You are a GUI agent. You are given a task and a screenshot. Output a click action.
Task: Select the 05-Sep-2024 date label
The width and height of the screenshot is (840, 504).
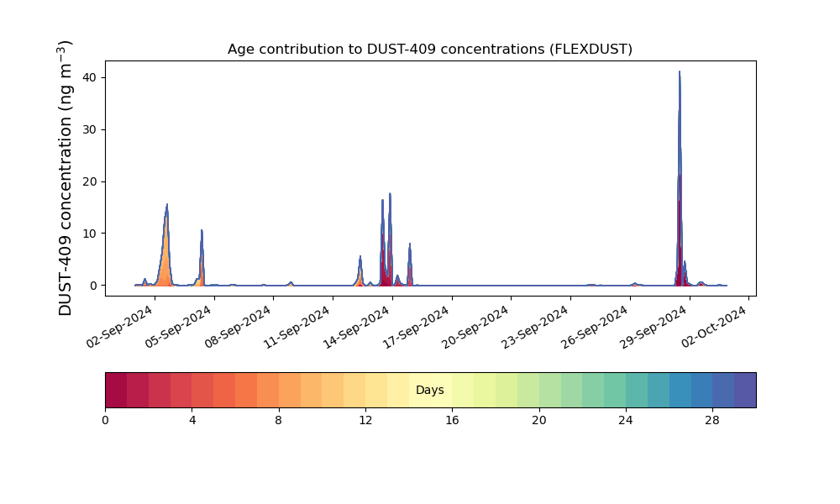[x=179, y=328]
